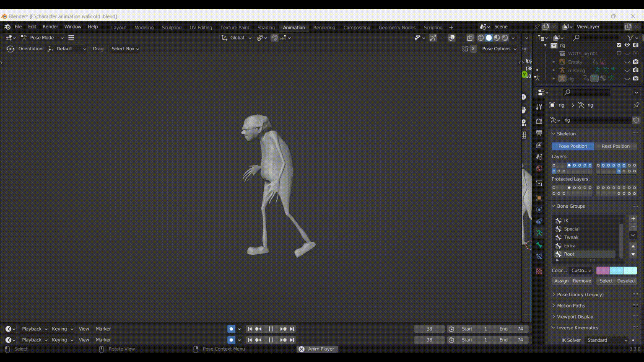The image size is (644, 362).
Task: Move bone group down in list
Action: point(634,254)
